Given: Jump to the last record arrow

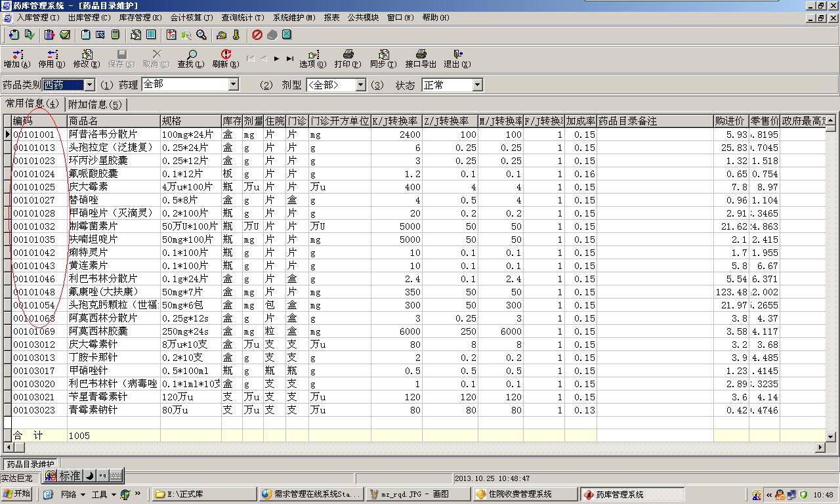Looking at the screenshot, I should [290, 58].
